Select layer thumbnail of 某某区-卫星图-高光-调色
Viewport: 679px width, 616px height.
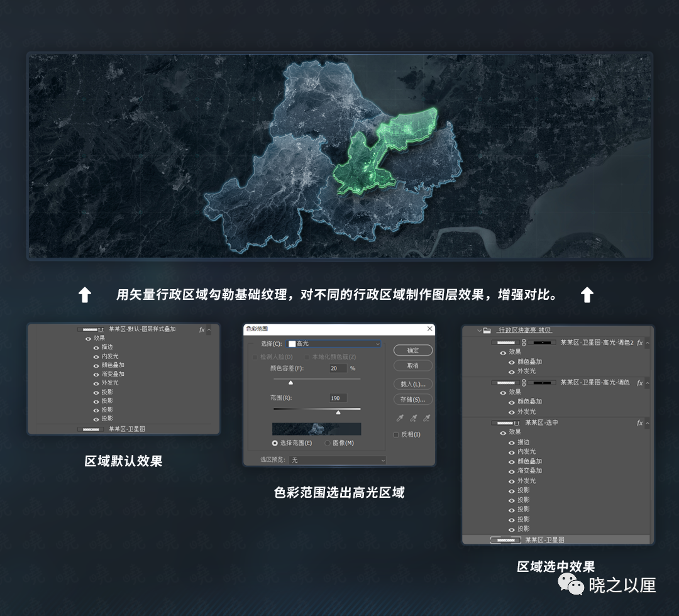point(505,383)
